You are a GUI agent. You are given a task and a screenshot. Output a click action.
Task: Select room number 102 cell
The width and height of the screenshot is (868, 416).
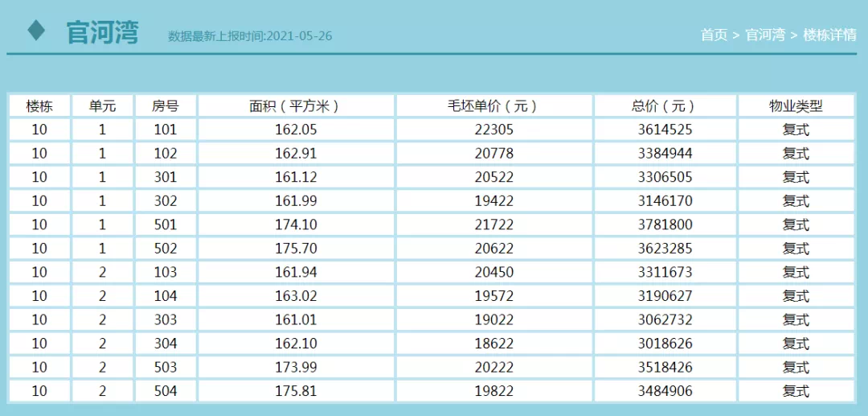[x=166, y=154]
